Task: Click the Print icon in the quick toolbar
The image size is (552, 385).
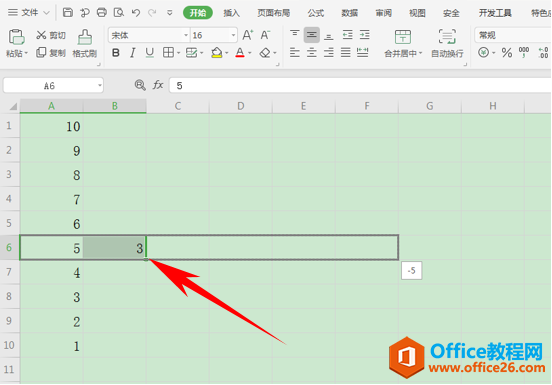Action: pos(102,13)
